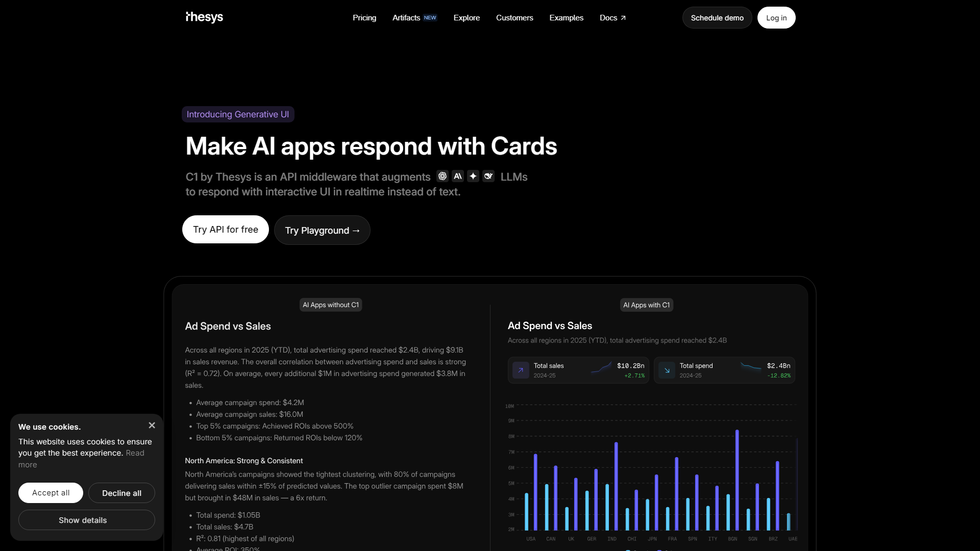Screen dimensions: 980x551
Task: Open Artifacts from the navigation
Action: [406, 18]
